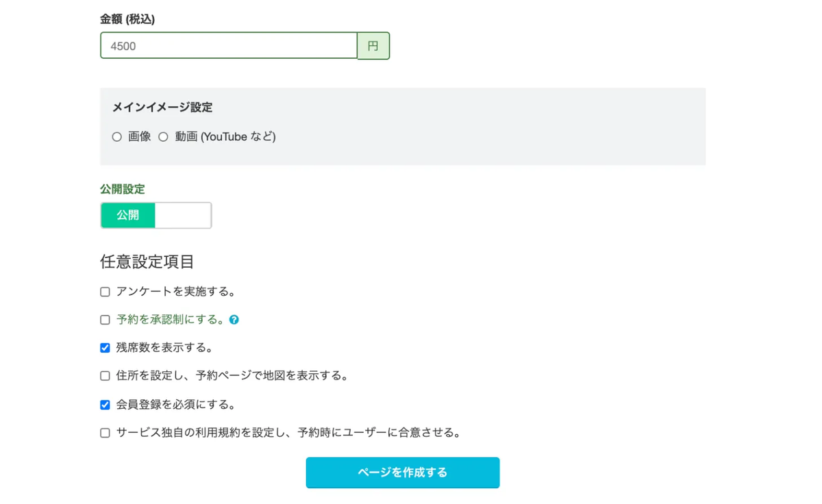The image size is (822, 504).
Task: Toggle the 公開 switch under 公開設定
Action: tap(156, 215)
